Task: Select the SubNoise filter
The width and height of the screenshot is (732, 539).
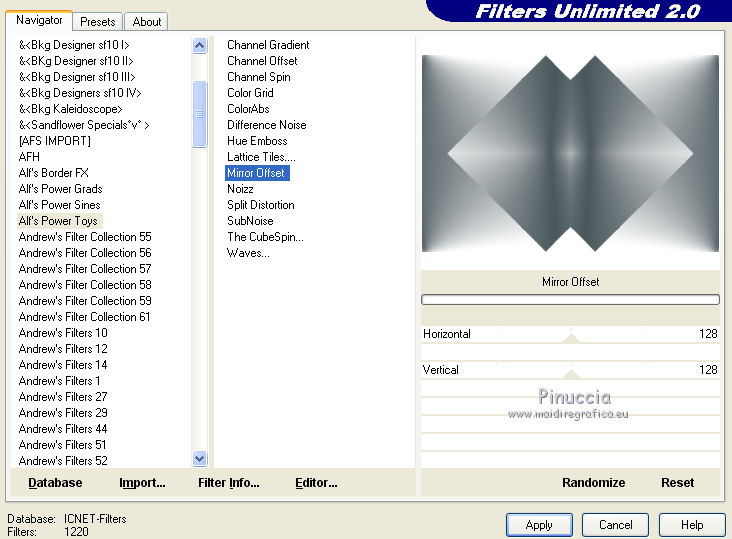Action: (250, 221)
